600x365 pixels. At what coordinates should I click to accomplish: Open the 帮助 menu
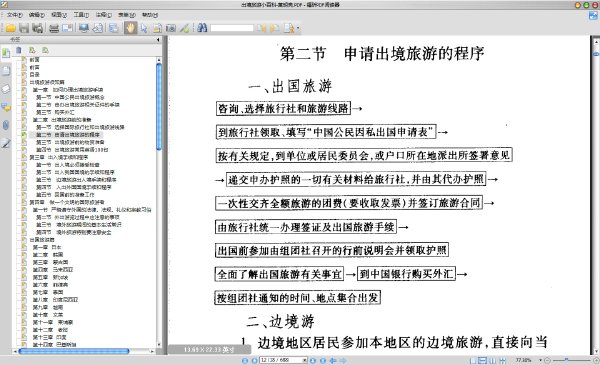coord(150,15)
